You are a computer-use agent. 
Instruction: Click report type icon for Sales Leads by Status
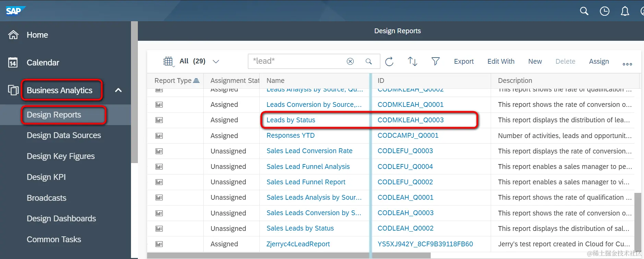coord(159,229)
